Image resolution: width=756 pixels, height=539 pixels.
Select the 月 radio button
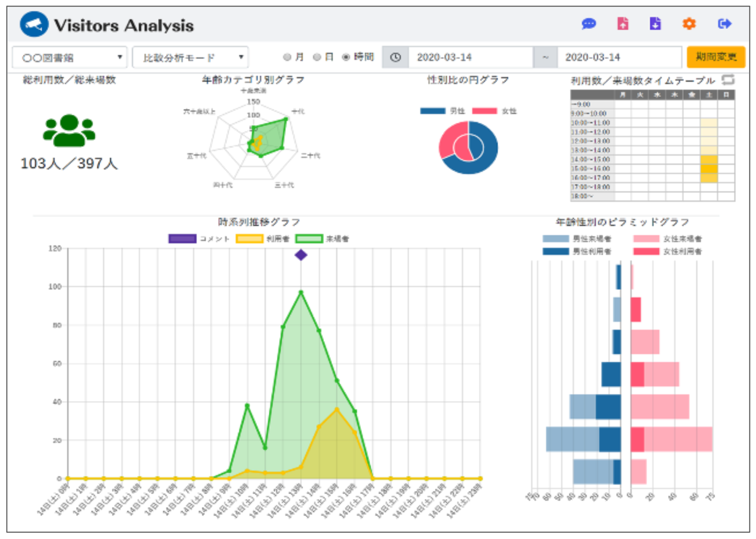[287, 57]
